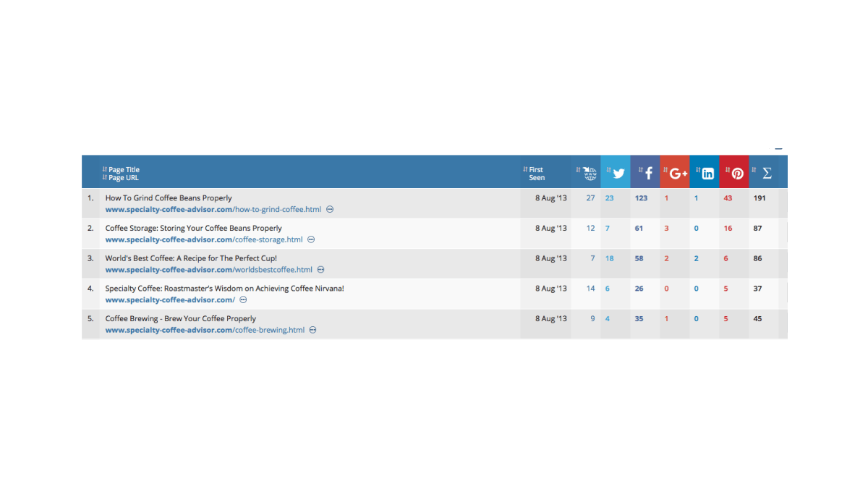
Task: Open more options for worldsbestcoffee URL
Action: 321,270
